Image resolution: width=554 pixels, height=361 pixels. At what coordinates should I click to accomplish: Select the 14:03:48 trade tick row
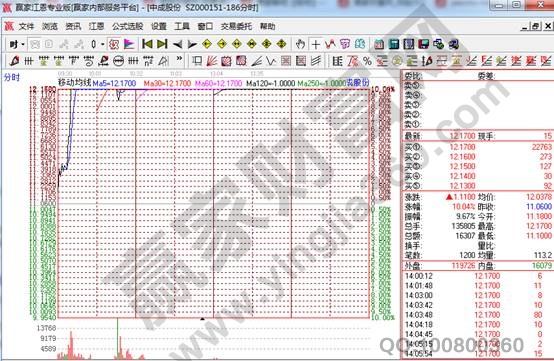(x=474, y=315)
